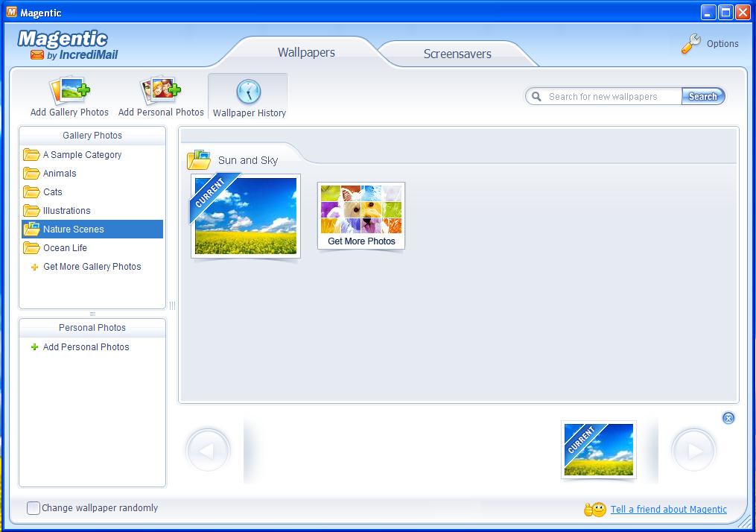The width and height of the screenshot is (756, 532).
Task: Minimize the Magentic window
Action: pyautogui.click(x=708, y=13)
